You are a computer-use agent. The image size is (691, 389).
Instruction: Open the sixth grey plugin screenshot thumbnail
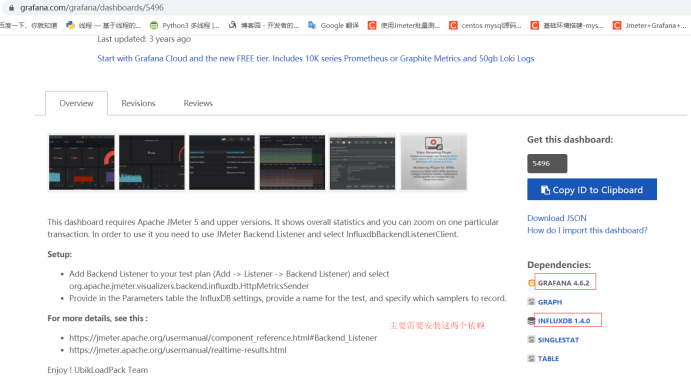pos(434,163)
